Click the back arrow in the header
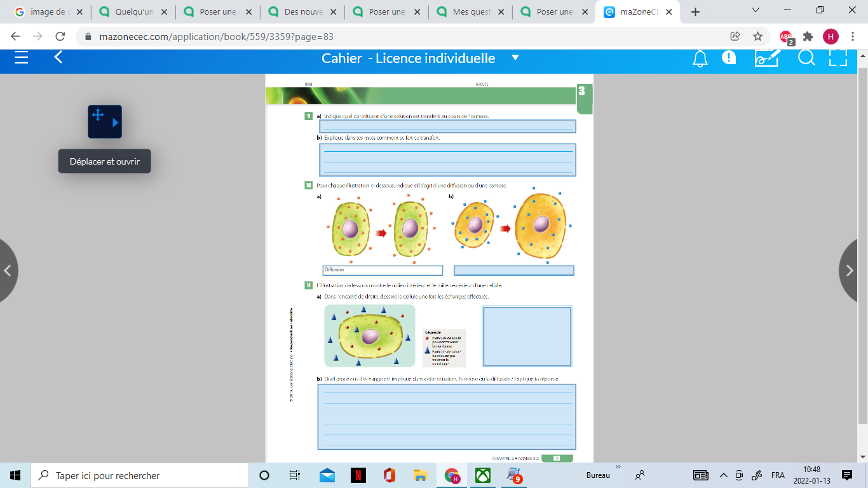This screenshot has width=868, height=488. pos(58,58)
